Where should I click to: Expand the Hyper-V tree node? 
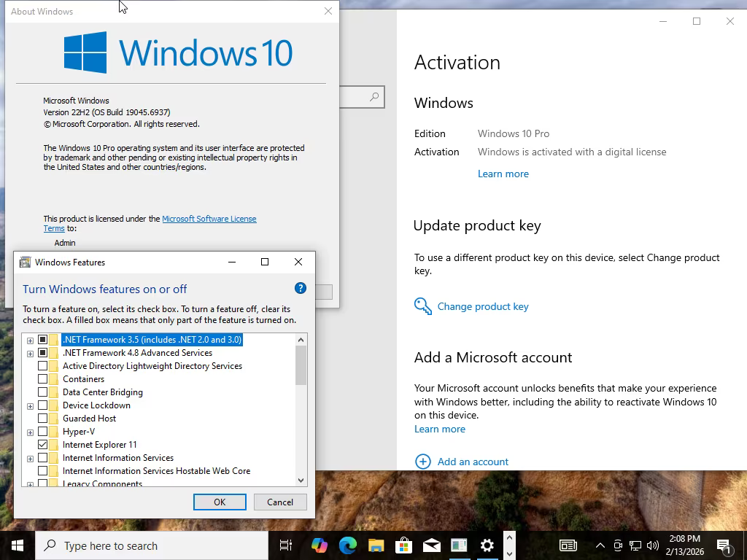point(30,432)
